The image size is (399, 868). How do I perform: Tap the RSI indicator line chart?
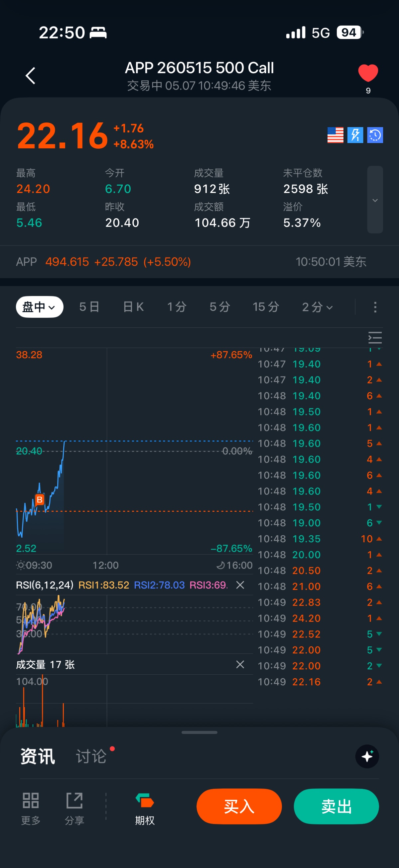tap(135, 624)
